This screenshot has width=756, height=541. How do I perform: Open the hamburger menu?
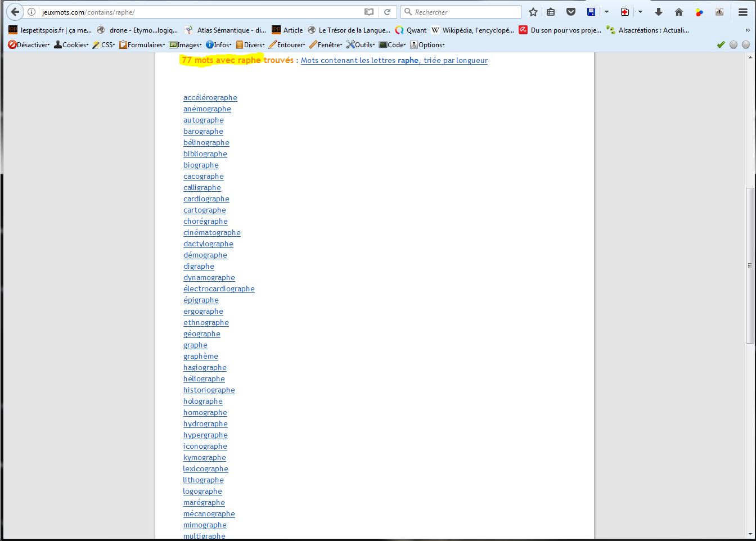(743, 12)
